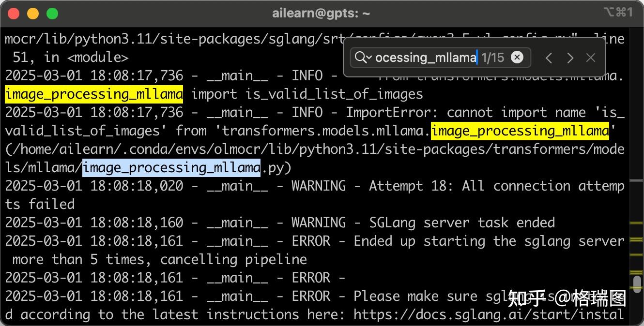
Task: Click inside the find text field
Action: (425, 58)
